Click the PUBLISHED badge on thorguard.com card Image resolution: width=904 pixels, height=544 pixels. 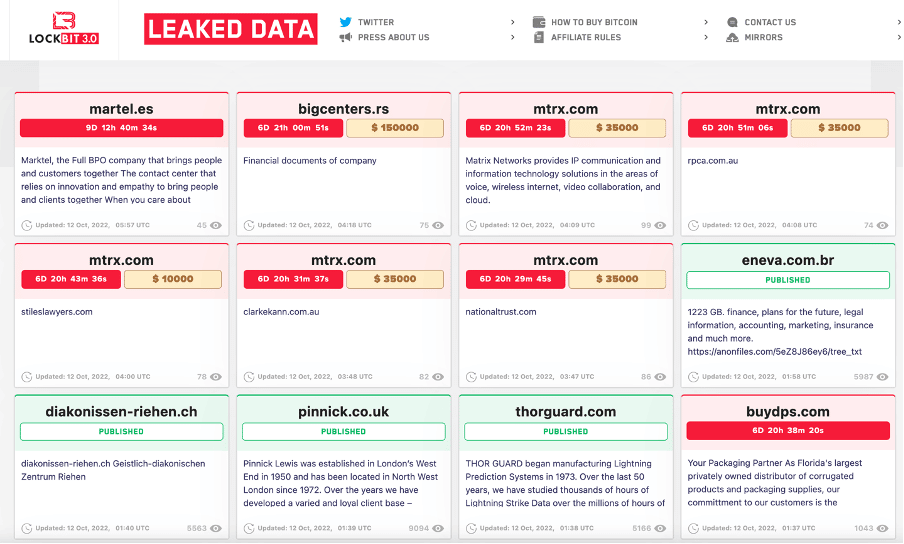565,431
